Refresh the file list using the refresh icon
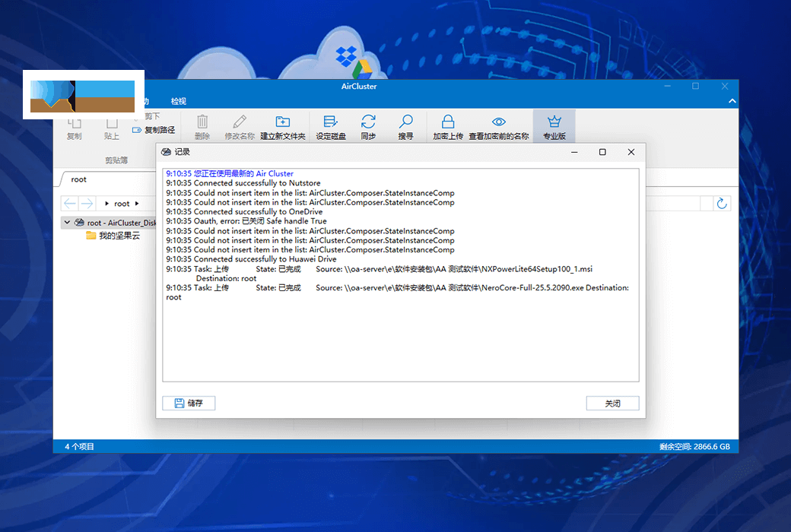Image resolution: width=791 pixels, height=532 pixels. [x=722, y=203]
